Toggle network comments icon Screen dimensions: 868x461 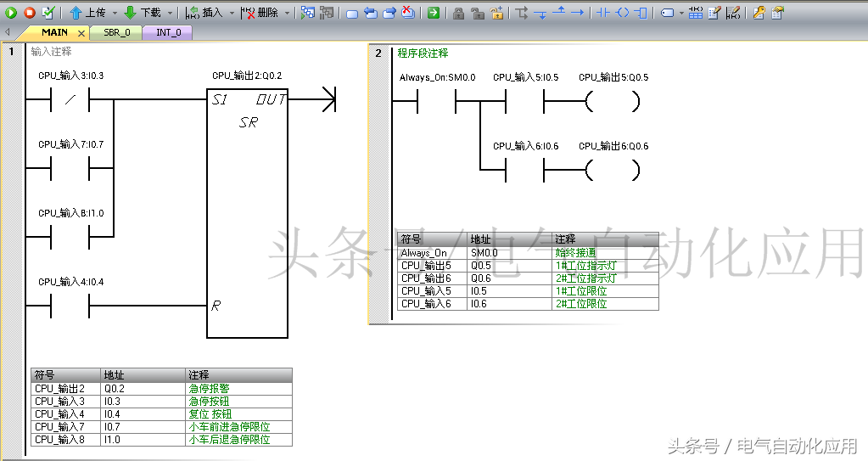coord(733,12)
